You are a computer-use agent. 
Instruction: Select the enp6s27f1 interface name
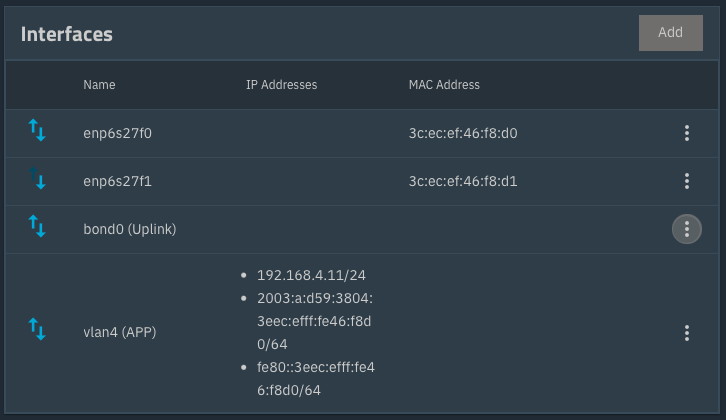tap(118, 181)
